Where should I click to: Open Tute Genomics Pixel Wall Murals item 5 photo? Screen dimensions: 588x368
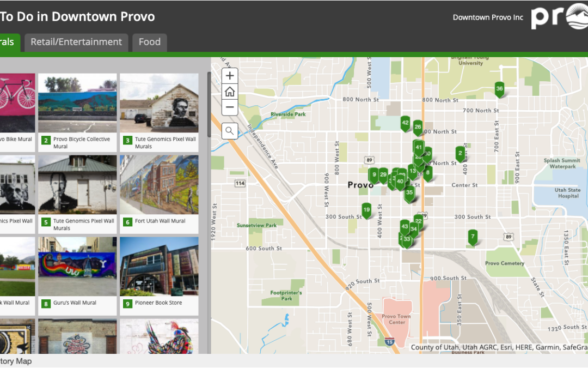point(77,185)
